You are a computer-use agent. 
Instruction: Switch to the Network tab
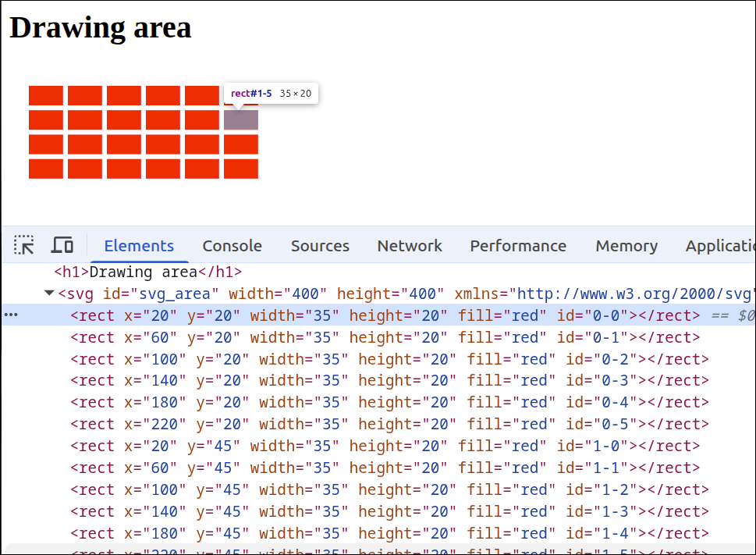click(409, 245)
